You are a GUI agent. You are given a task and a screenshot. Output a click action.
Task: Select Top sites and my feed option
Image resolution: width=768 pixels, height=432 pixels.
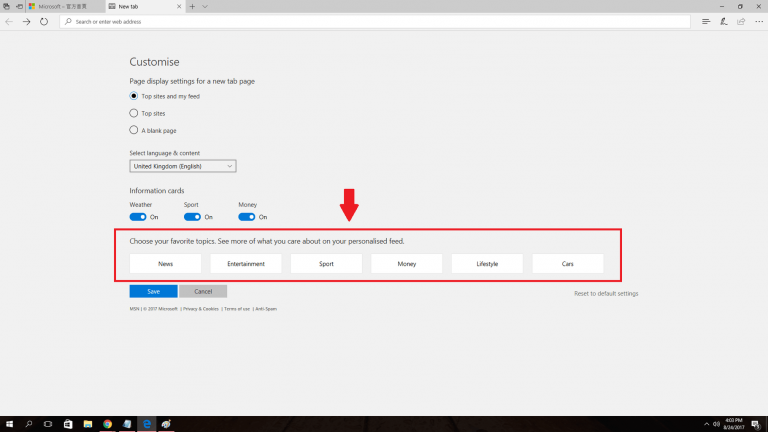coord(134,96)
